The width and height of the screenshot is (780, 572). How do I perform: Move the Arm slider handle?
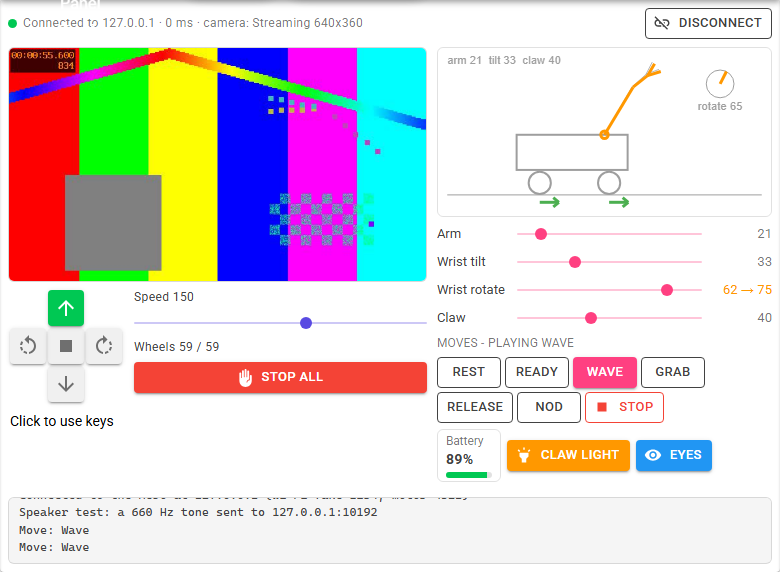coord(541,234)
